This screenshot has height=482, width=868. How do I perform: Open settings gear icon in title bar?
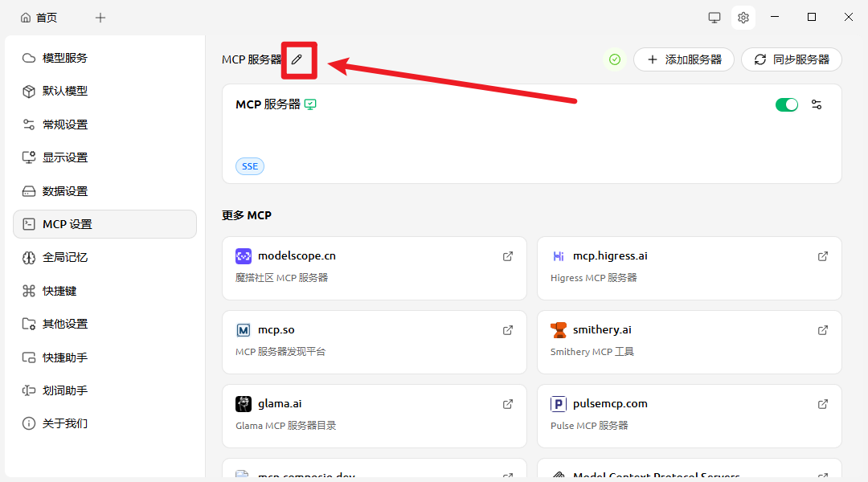(x=743, y=18)
